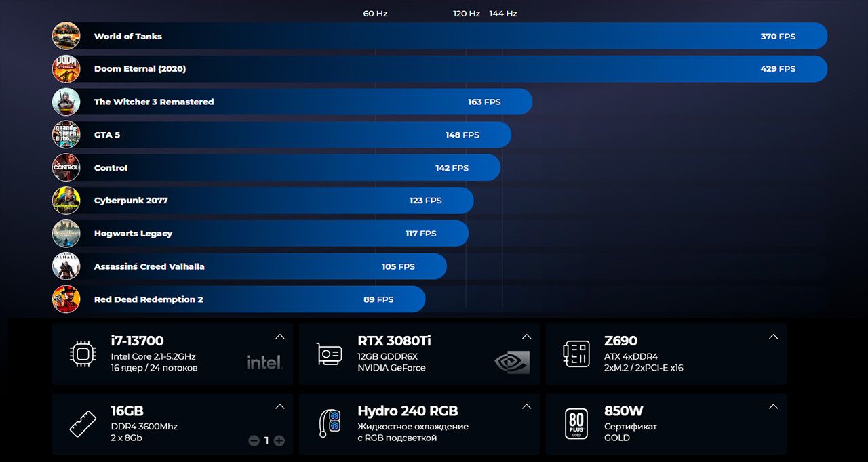
Task: Click the Intel logo
Action: coord(264,362)
